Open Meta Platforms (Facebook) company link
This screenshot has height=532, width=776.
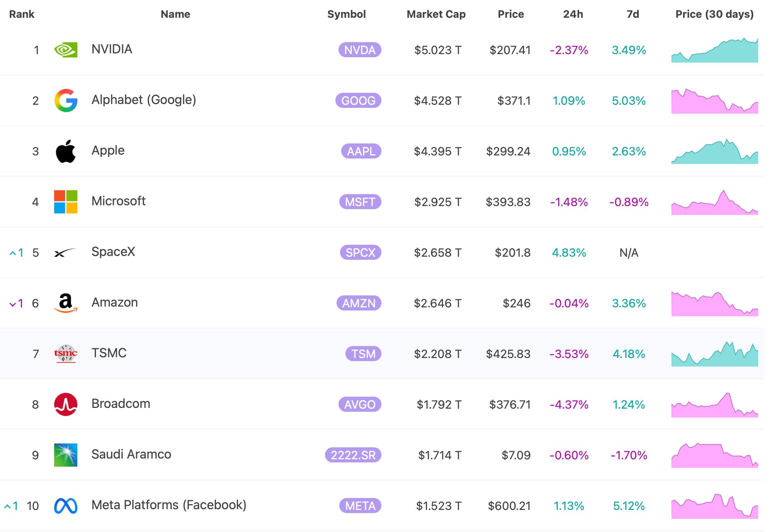click(169, 505)
